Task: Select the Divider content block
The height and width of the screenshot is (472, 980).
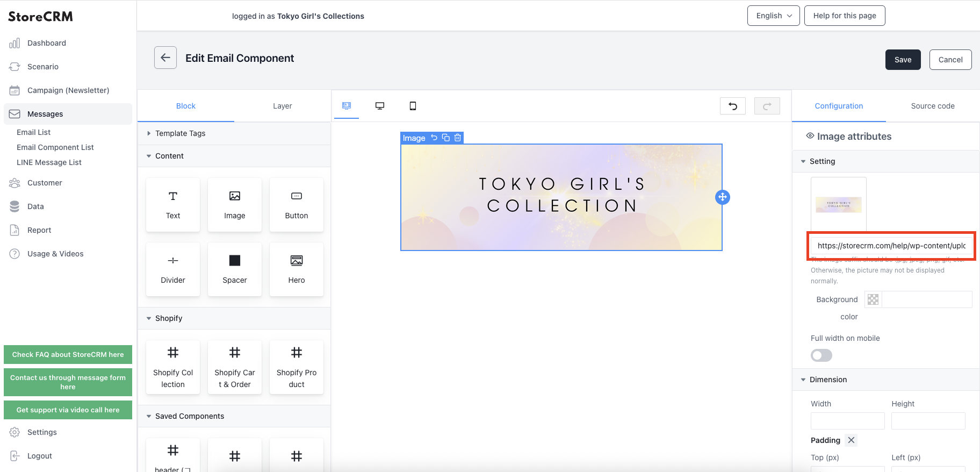Action: click(x=173, y=269)
